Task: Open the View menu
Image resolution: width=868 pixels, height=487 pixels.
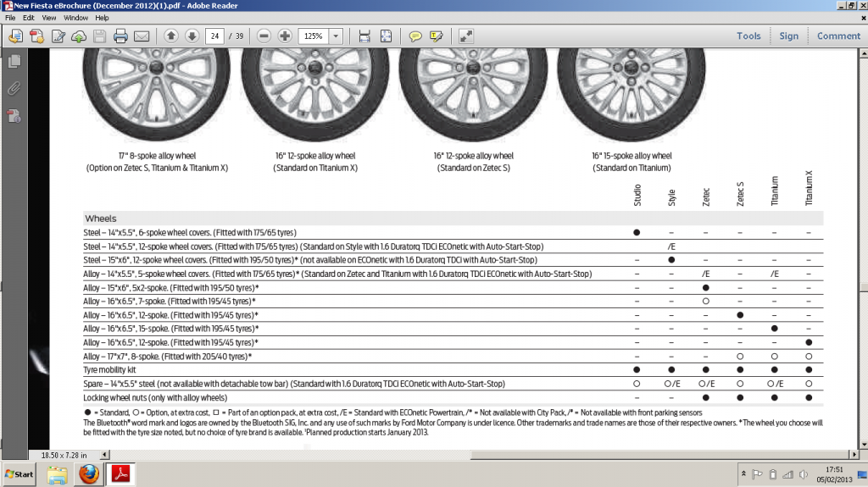Action: click(x=48, y=18)
